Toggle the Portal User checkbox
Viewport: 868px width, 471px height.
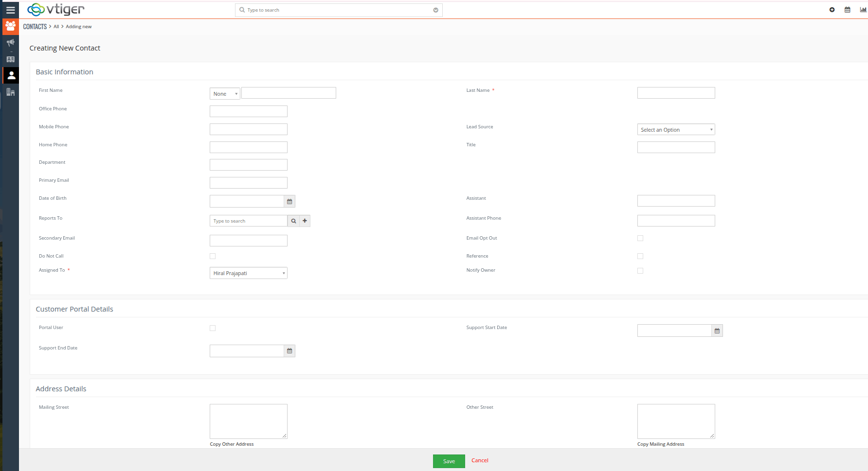click(213, 328)
